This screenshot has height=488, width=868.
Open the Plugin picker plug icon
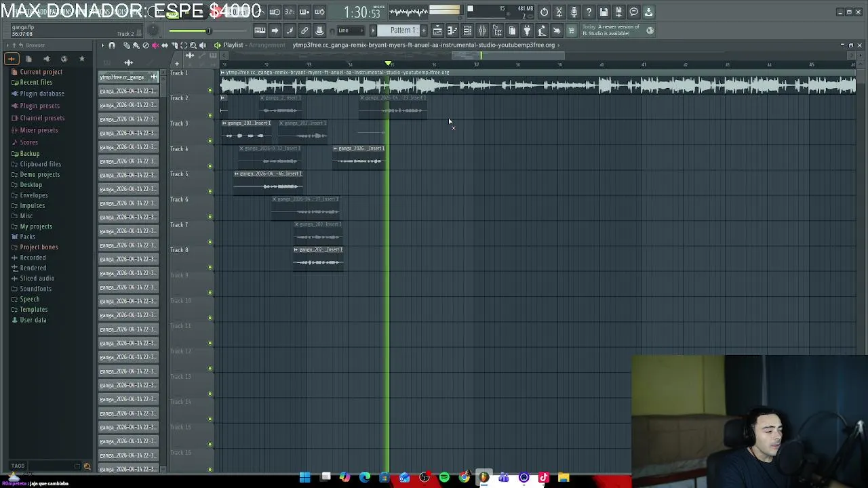[x=527, y=30]
